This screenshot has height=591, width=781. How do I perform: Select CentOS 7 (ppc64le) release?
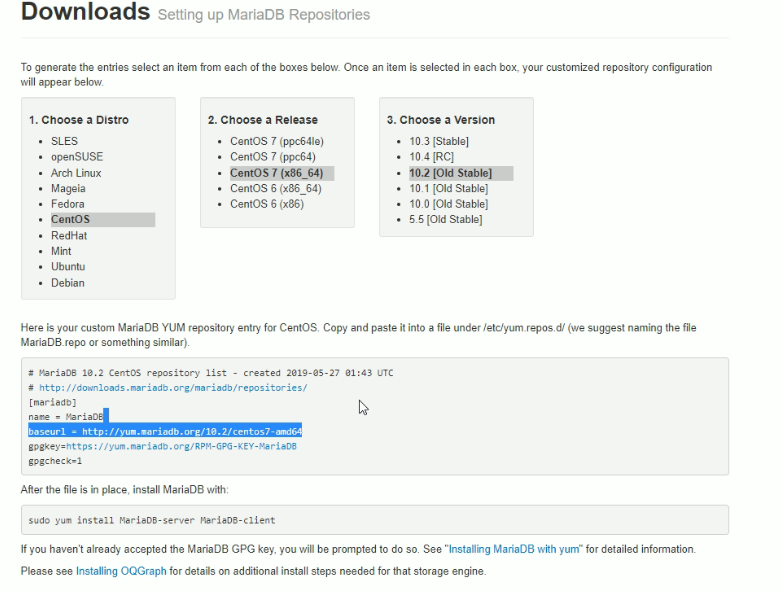click(277, 141)
